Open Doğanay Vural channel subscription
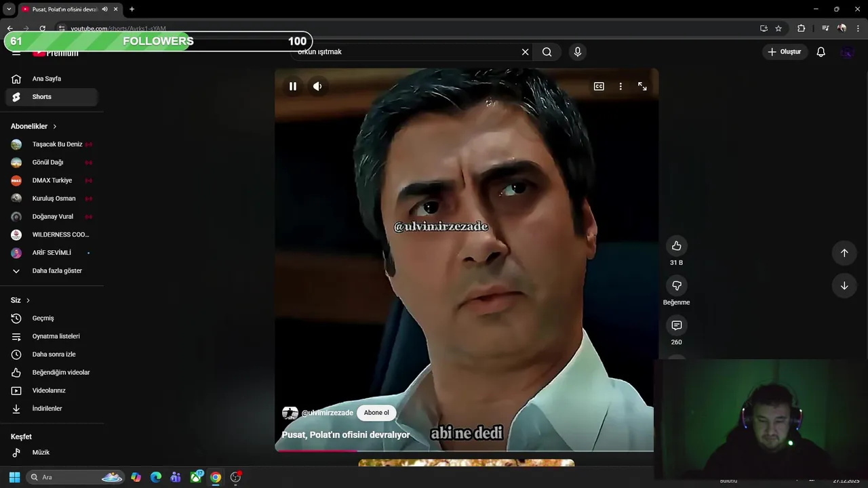The height and width of the screenshot is (488, 868). 52,217
